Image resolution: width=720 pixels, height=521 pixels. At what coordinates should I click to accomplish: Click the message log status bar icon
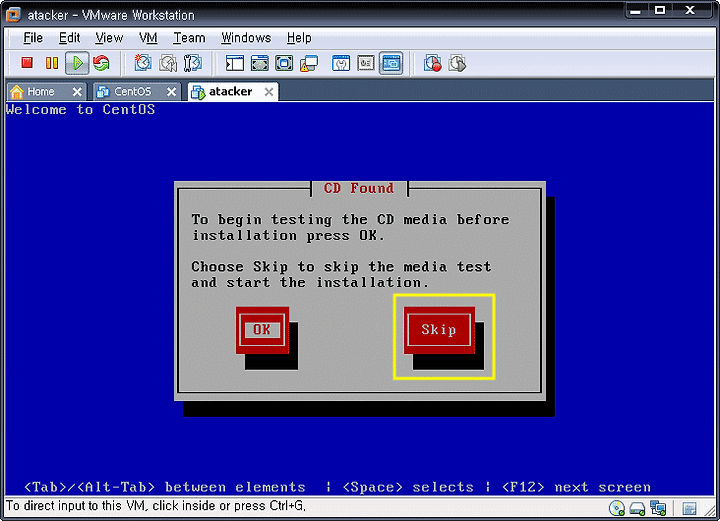click(x=689, y=508)
